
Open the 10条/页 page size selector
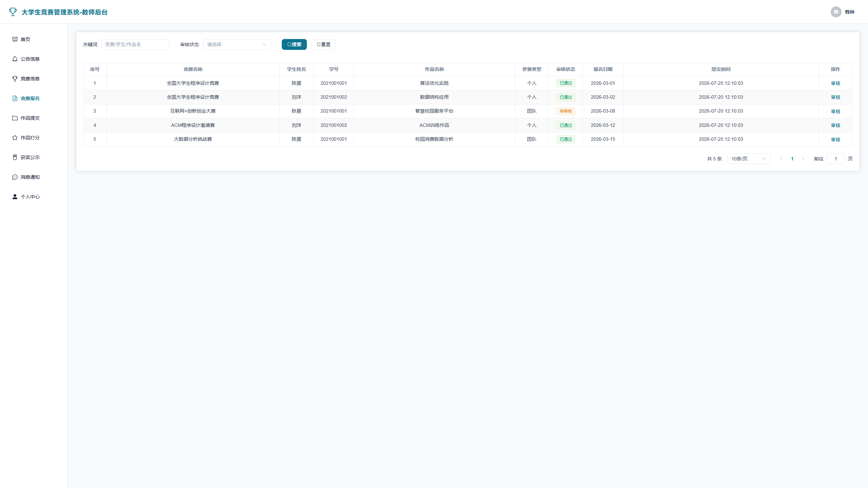pos(749,159)
